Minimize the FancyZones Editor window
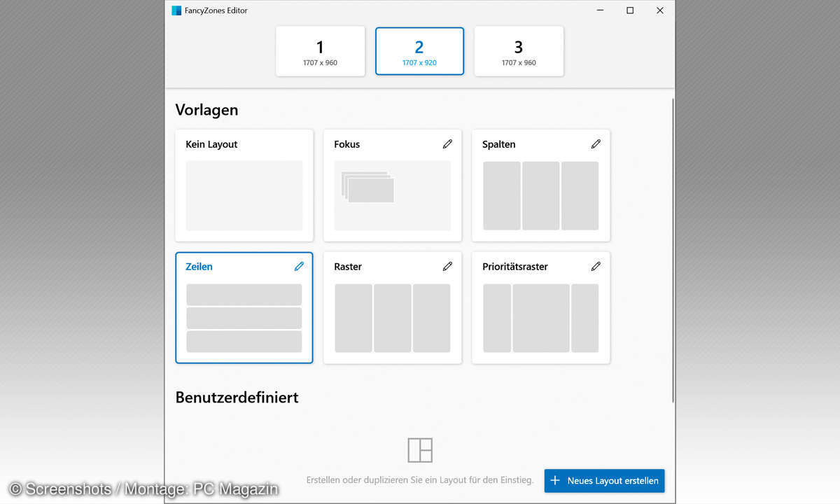840x504 pixels. pyautogui.click(x=601, y=10)
